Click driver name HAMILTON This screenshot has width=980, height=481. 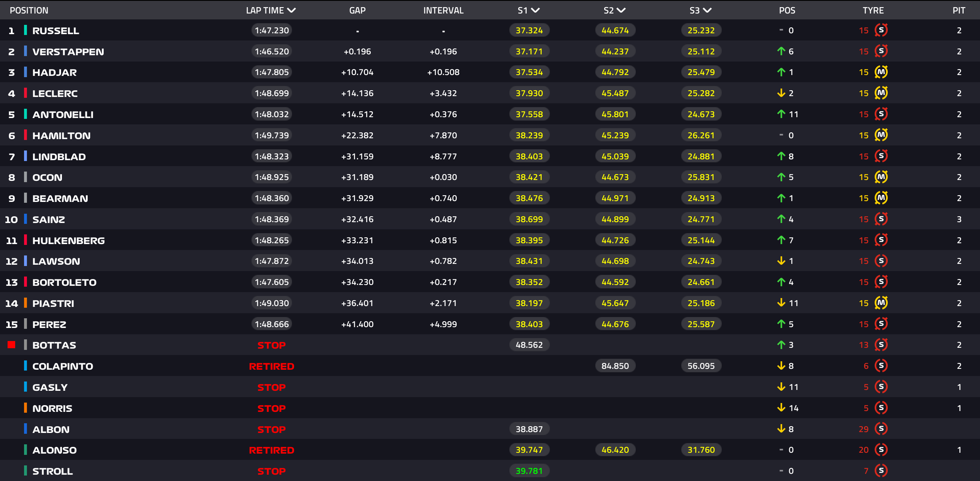click(x=62, y=136)
